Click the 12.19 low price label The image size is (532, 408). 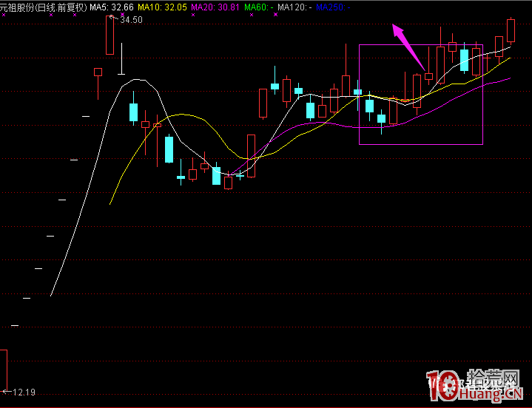[24, 392]
